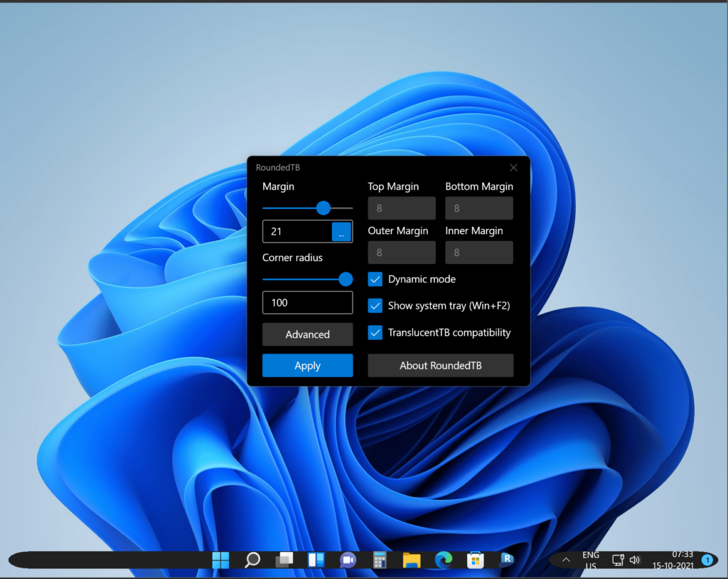Open network status tray icon
This screenshot has height=579, width=728.
[x=618, y=560]
